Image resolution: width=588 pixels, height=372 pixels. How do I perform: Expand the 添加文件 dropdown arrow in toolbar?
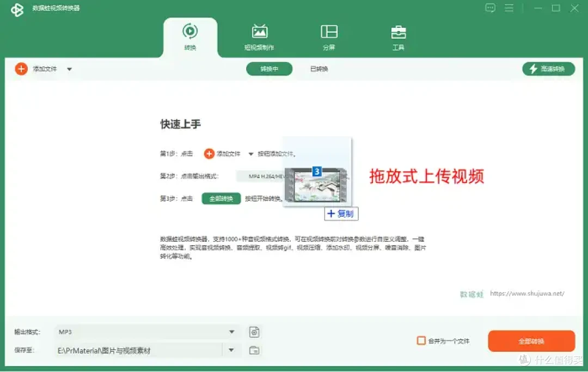[69, 69]
